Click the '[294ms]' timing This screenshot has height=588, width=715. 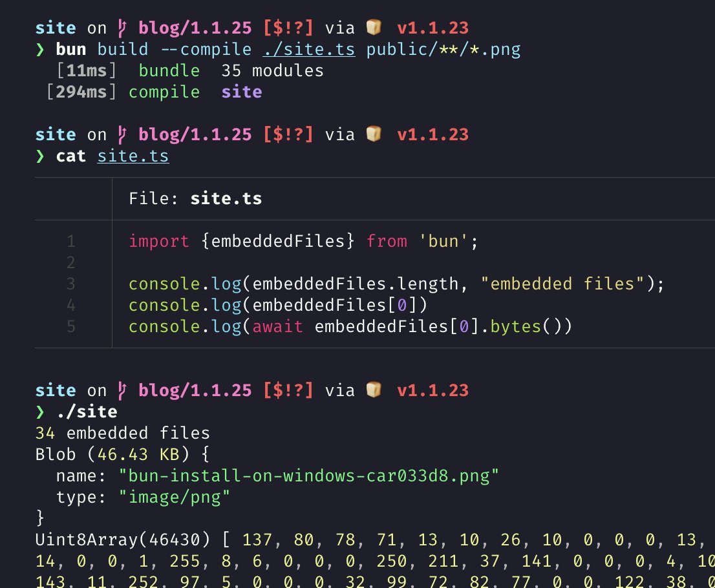[x=81, y=92]
